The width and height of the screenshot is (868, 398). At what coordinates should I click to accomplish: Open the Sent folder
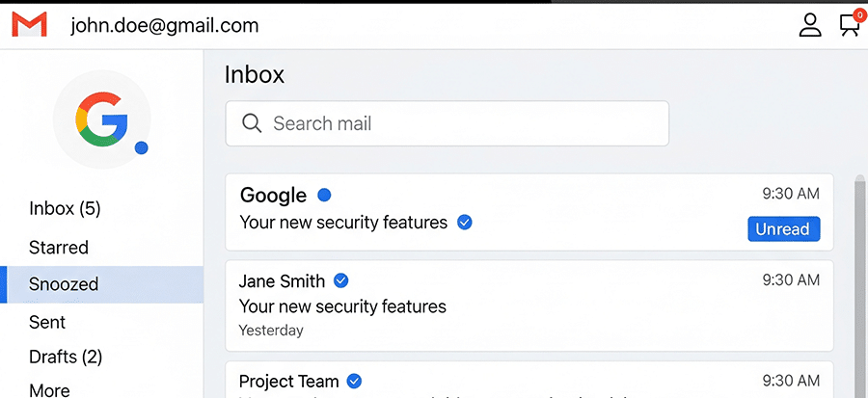click(47, 322)
